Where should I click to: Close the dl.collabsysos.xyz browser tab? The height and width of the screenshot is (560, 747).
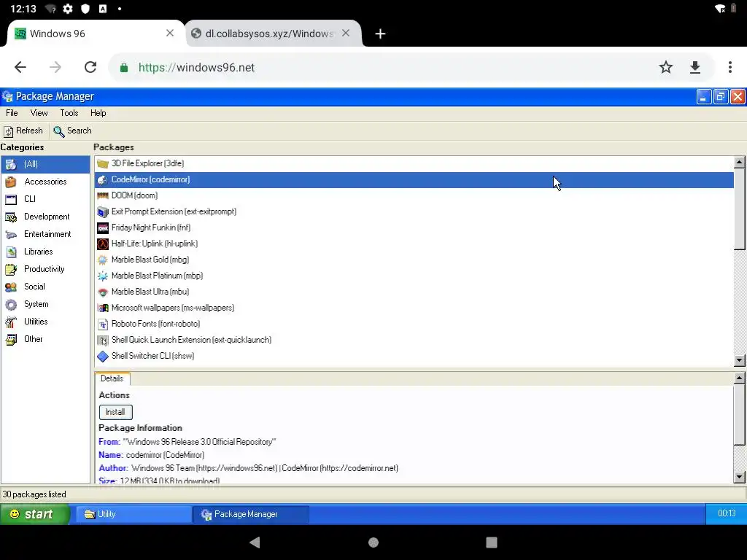346,34
